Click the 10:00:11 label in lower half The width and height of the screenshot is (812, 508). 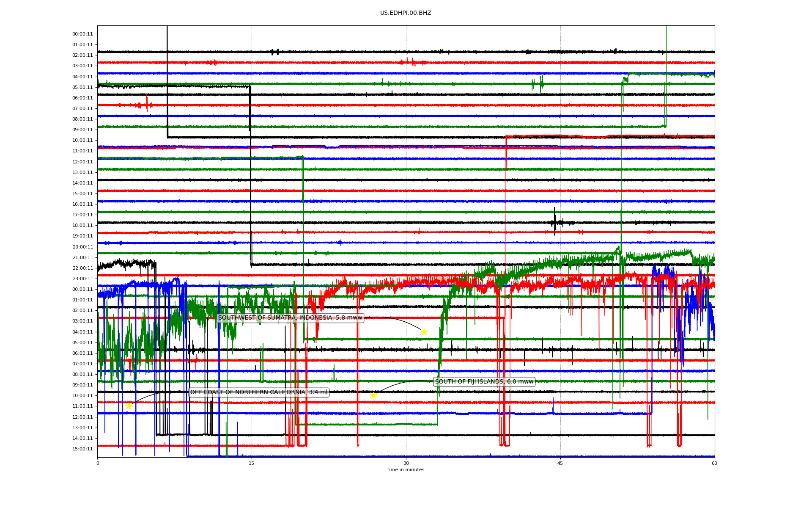pyautogui.click(x=82, y=395)
